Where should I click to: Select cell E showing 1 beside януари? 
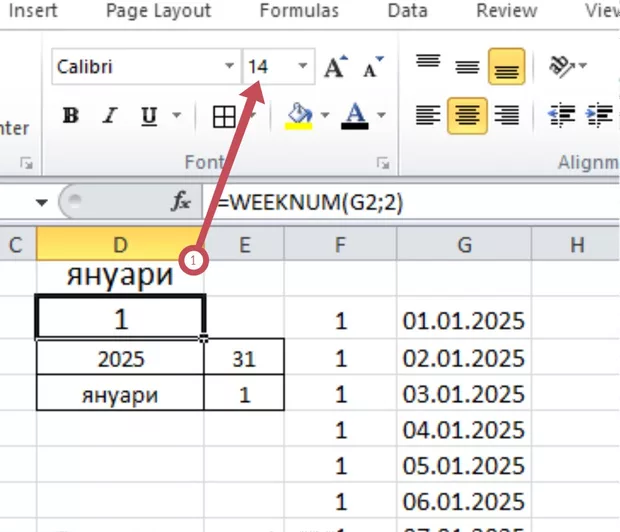tap(244, 393)
